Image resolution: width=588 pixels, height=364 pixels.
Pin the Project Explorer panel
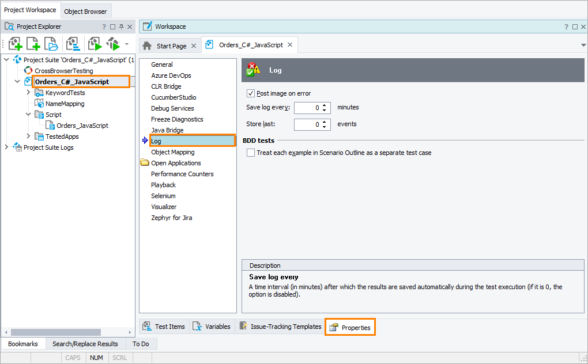121,26
